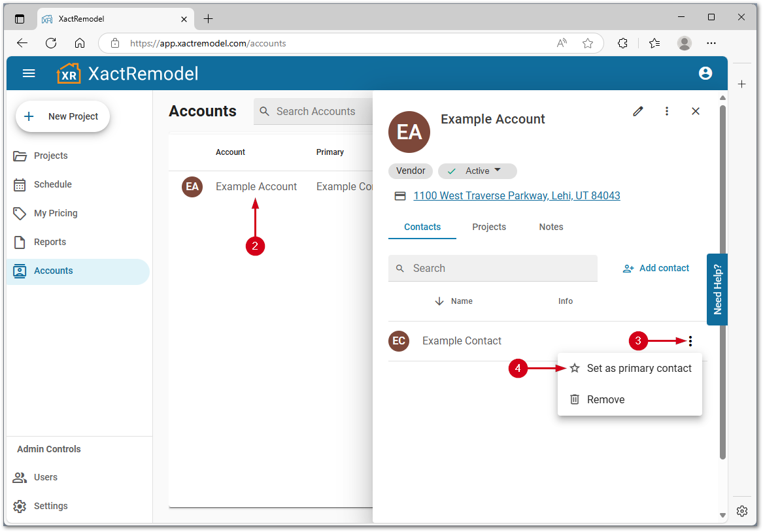This screenshot has height=532, width=763.
Task: Click the star icon in context menu
Action: pyautogui.click(x=575, y=368)
